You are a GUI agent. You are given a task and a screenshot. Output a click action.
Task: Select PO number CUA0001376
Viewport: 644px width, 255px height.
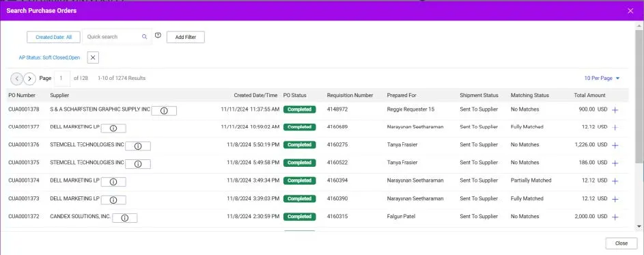24,145
